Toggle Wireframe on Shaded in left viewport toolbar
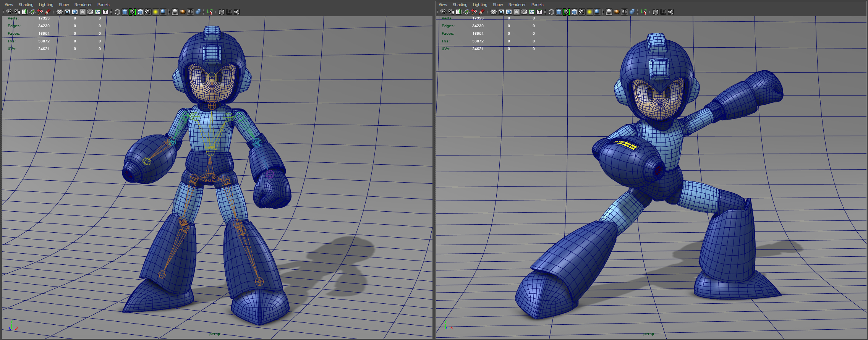Viewport: 868px width, 340px height. point(140,12)
